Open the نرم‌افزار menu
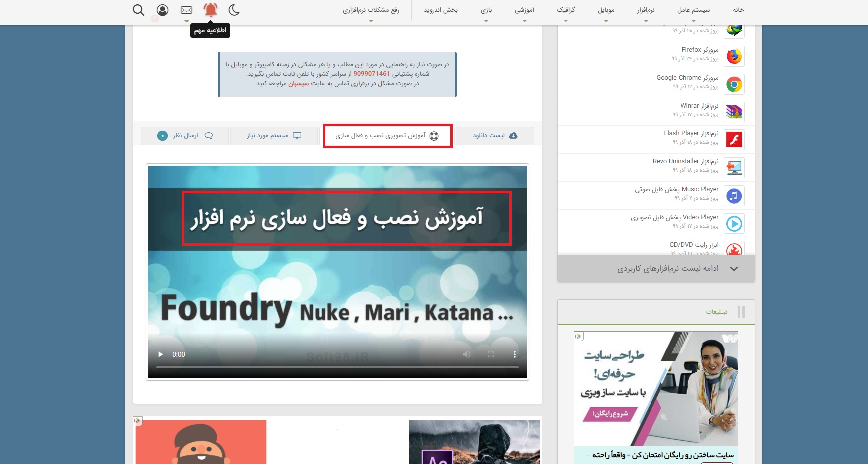Viewport: 868px width, 464px height. coord(646,10)
